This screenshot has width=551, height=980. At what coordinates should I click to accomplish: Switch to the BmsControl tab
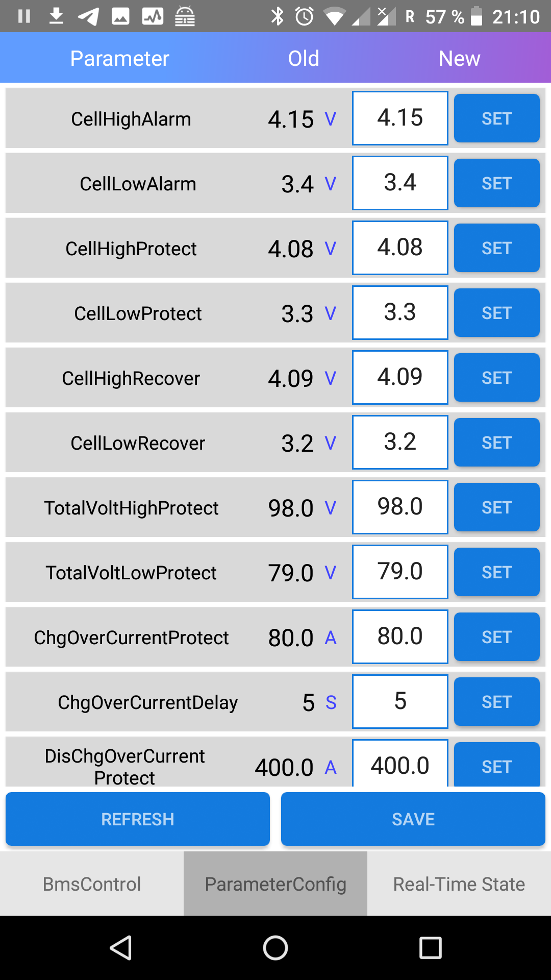92,884
